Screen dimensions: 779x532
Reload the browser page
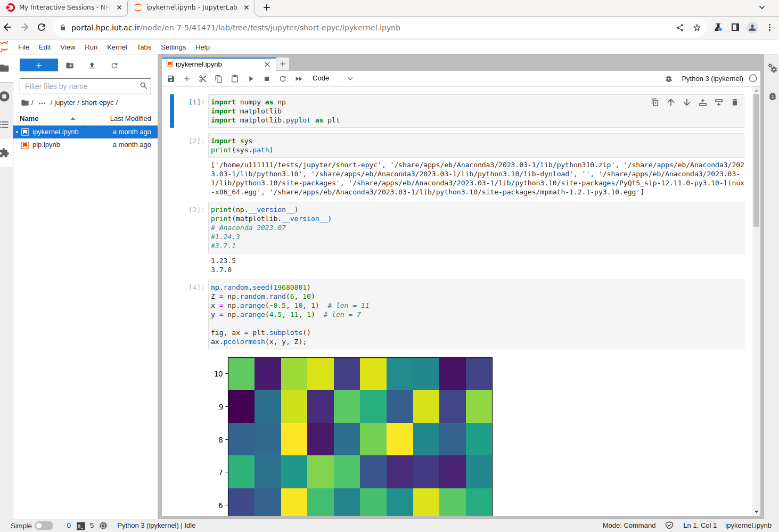pos(42,27)
